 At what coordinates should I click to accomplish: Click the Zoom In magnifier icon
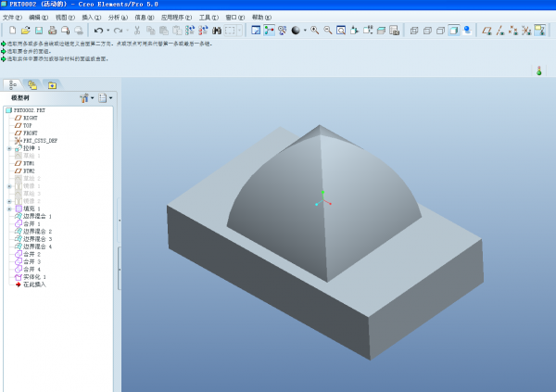click(314, 31)
